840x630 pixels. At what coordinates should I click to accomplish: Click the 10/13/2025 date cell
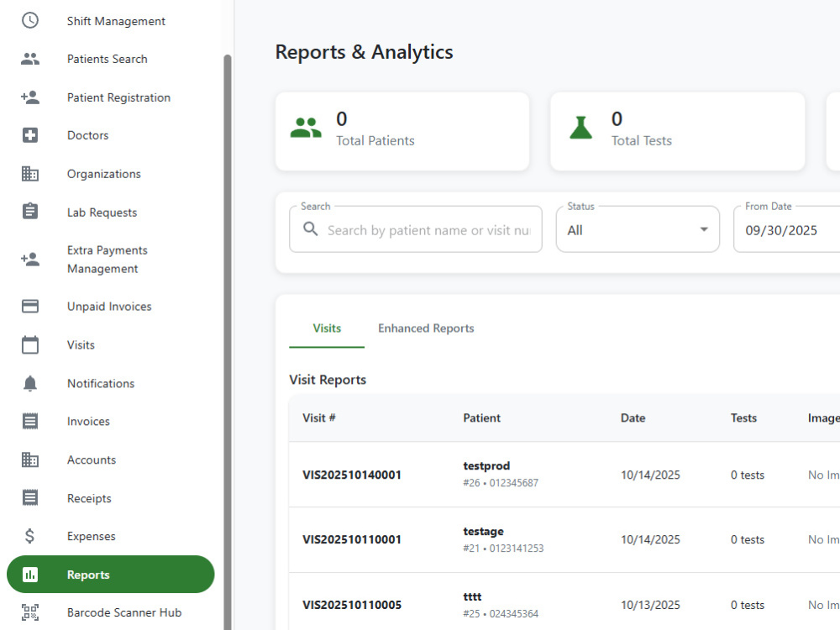(x=650, y=605)
